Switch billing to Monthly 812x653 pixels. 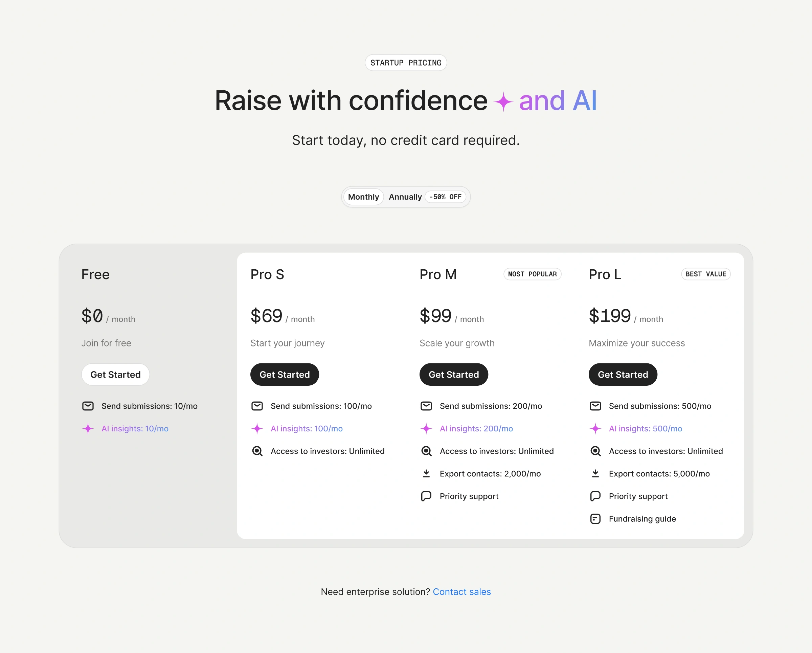[363, 197]
